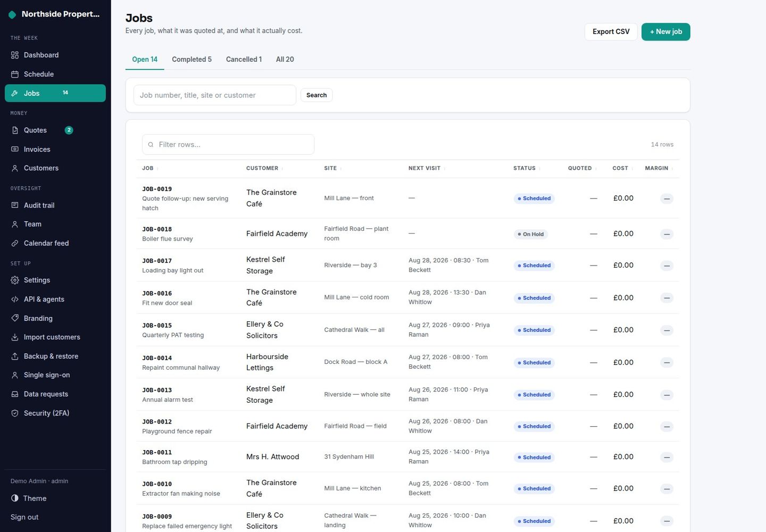Click the Import customers download icon
Image resolution: width=766 pixels, height=532 pixels.
[x=15, y=337]
